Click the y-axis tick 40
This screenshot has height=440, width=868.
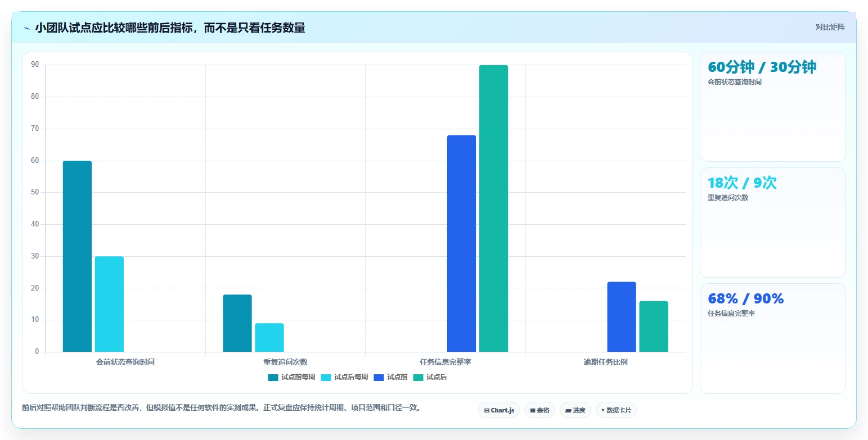coord(35,224)
